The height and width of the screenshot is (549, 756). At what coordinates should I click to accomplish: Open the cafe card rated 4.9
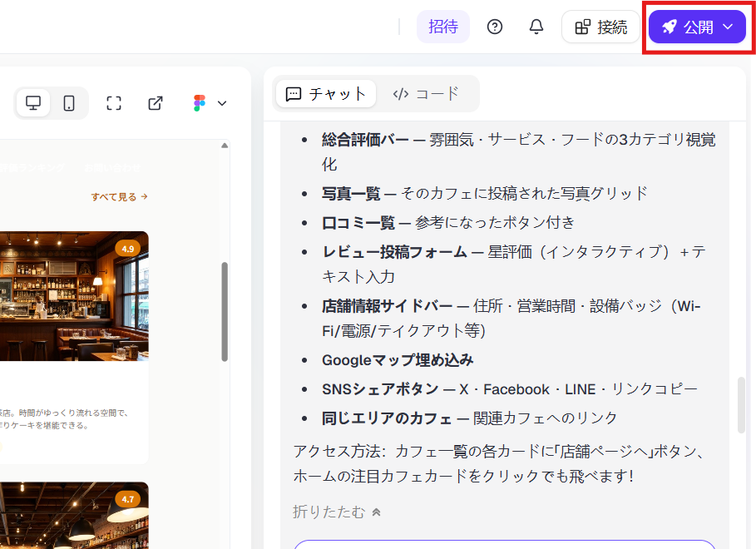[x=74, y=348]
